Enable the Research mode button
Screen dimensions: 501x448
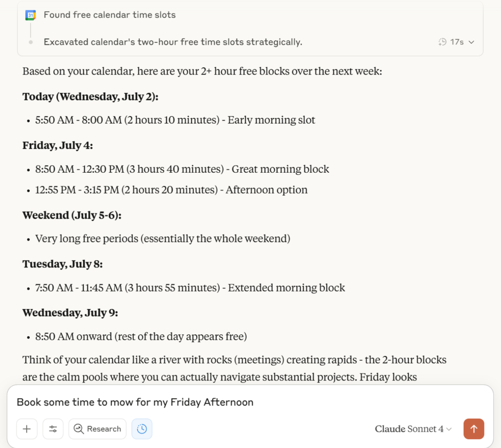(97, 429)
